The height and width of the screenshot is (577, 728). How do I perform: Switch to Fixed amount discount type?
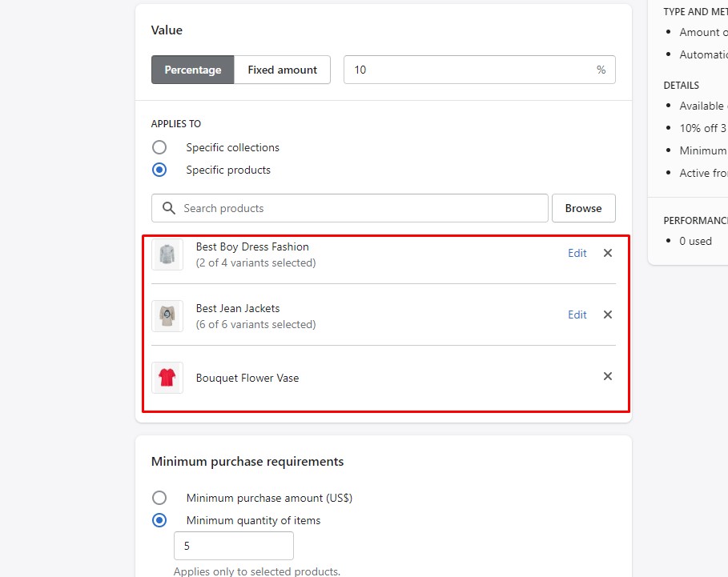[282, 70]
